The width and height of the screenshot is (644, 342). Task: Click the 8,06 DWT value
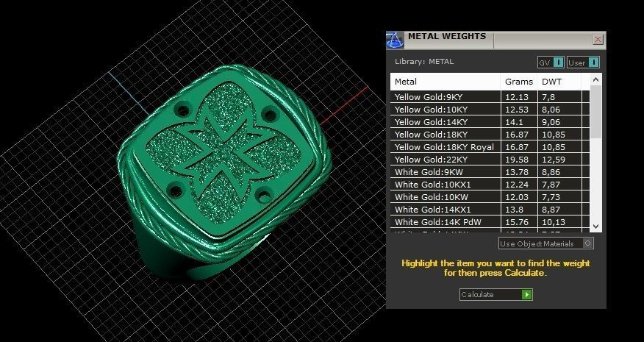[551, 110]
